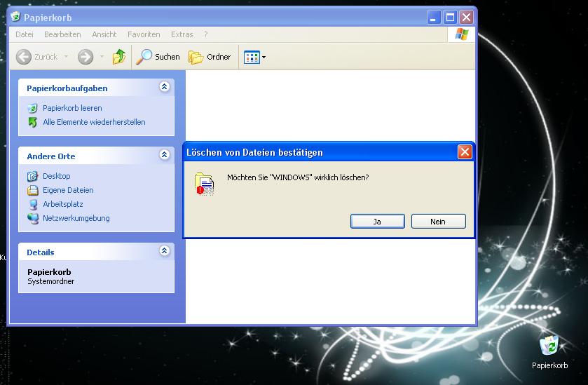Open the Suchen search tool

(158, 57)
